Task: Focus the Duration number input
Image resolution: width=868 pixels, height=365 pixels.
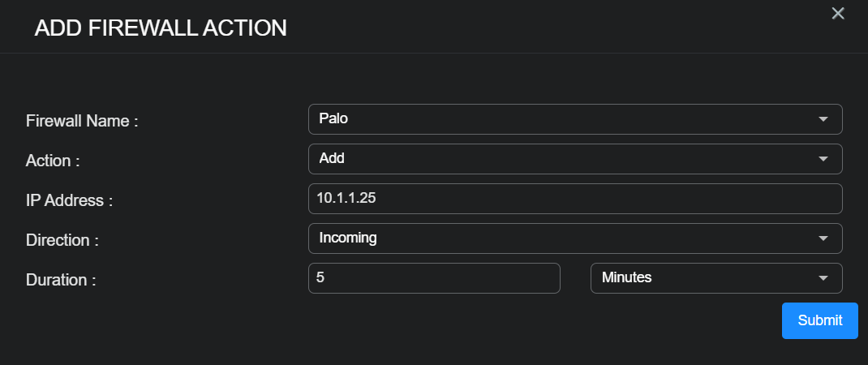Action: coord(434,278)
